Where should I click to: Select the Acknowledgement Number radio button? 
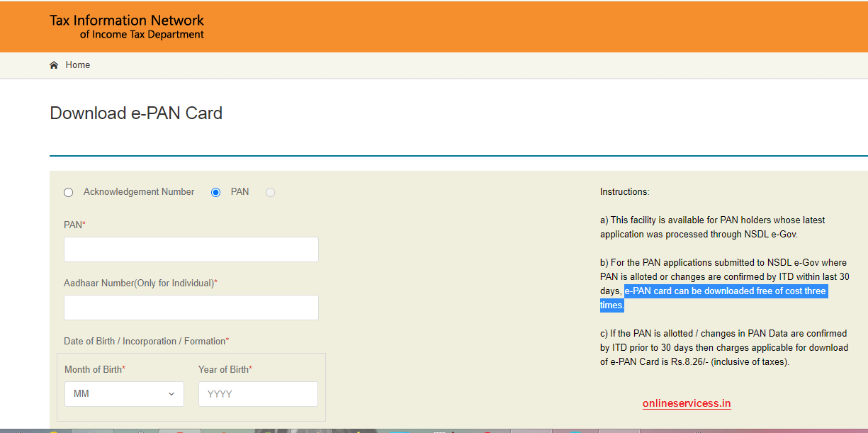(68, 192)
